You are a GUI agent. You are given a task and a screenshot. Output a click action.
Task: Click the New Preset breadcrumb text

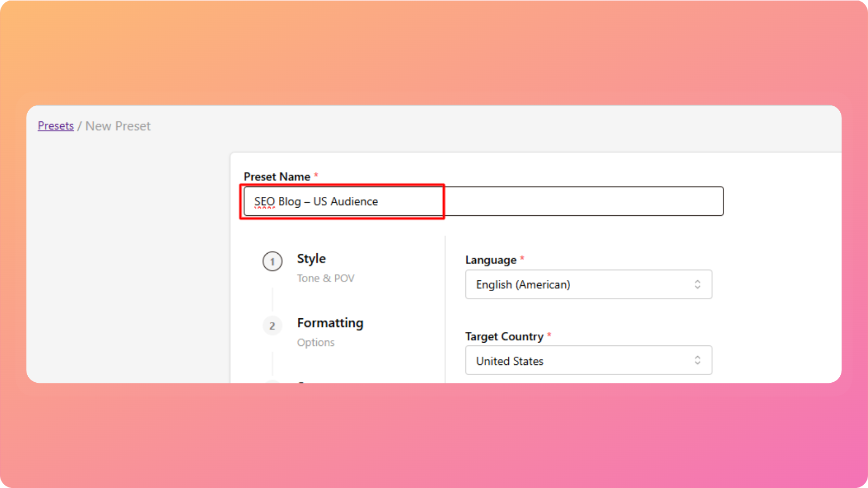click(118, 126)
